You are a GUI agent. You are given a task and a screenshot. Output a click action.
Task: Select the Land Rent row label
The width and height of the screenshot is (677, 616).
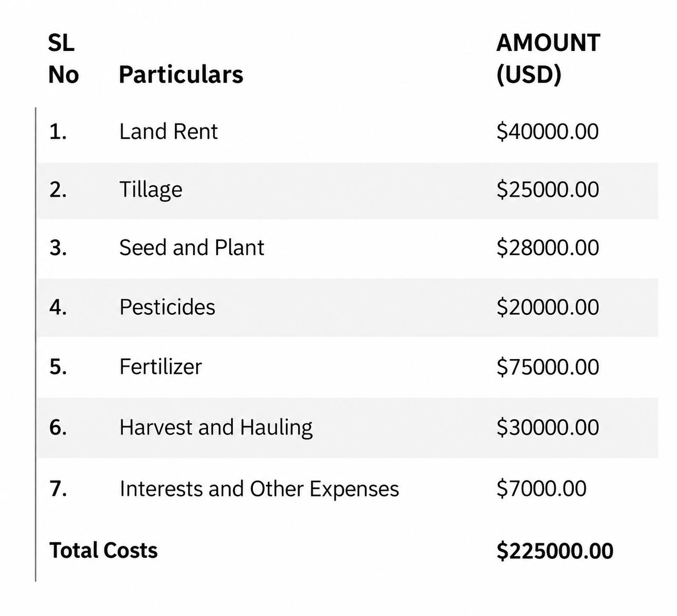click(168, 131)
